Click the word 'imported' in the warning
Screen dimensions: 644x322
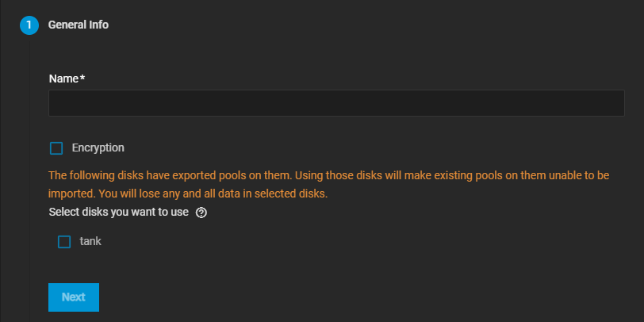[71, 193]
